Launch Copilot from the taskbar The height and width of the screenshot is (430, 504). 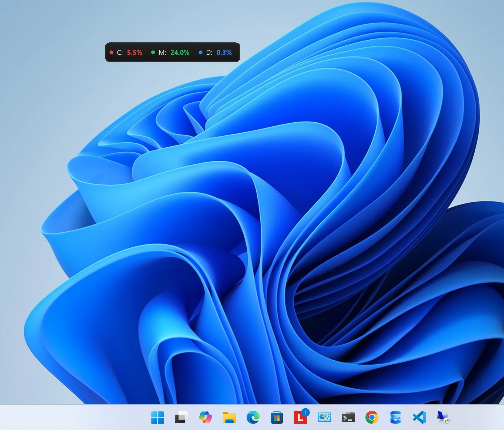[205, 417]
